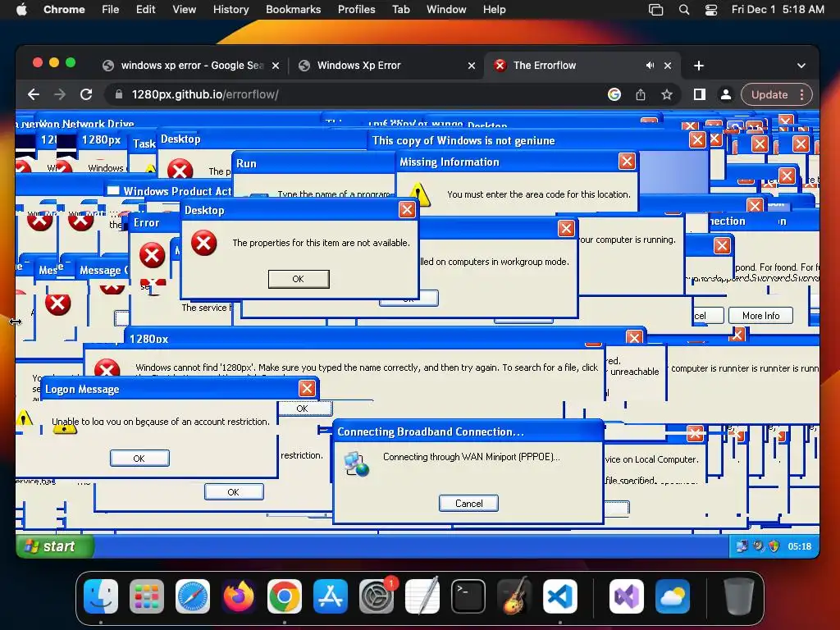
Task: Click the Chrome icon in the Dock
Action: tap(285, 596)
